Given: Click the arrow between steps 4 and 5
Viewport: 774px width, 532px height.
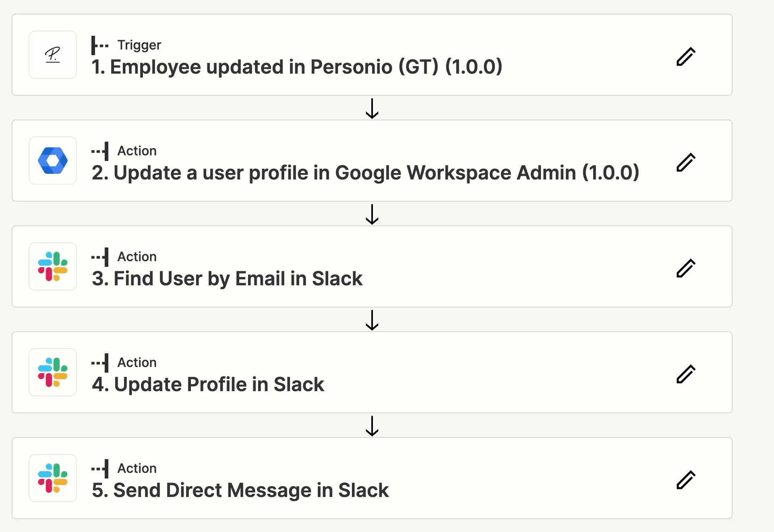Looking at the screenshot, I should point(372,426).
